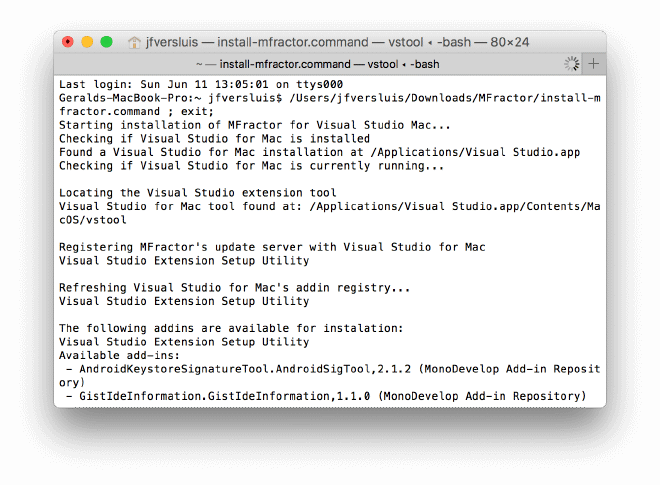Click the Available add-ins heading line

tap(119, 355)
